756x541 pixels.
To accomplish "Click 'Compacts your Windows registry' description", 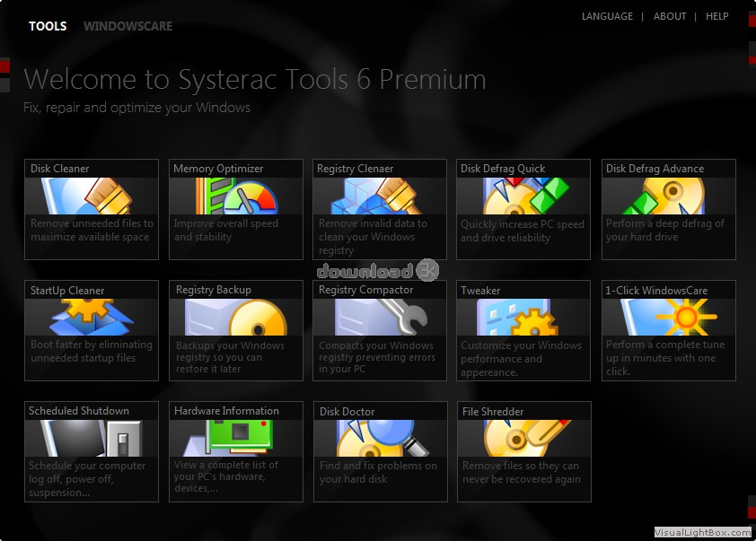I will pyautogui.click(x=376, y=357).
